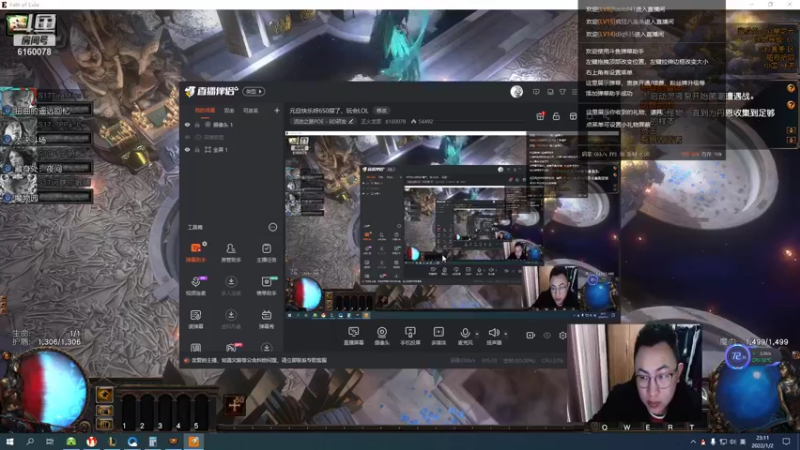Expand the microphone options arrow

pos(477,334)
